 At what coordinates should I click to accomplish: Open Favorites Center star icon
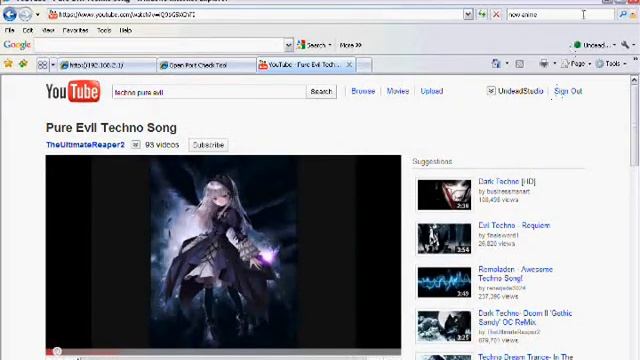(x=8, y=64)
